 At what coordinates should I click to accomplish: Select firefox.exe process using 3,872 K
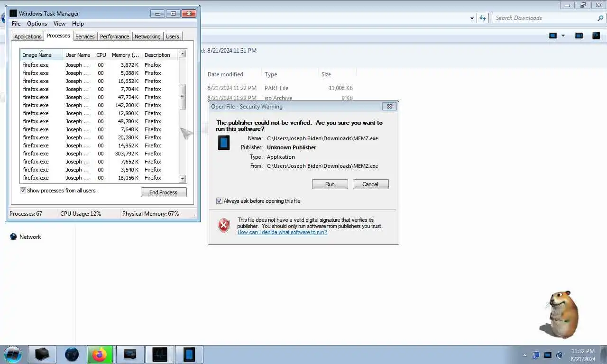[x=99, y=65]
